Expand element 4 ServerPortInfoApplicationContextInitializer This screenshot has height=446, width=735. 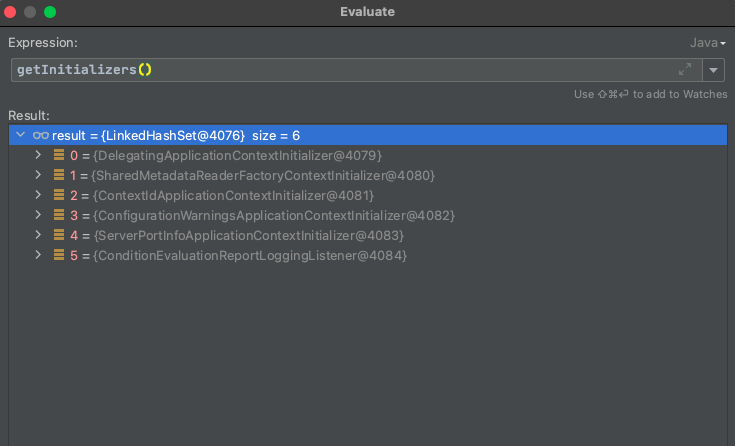(x=38, y=235)
